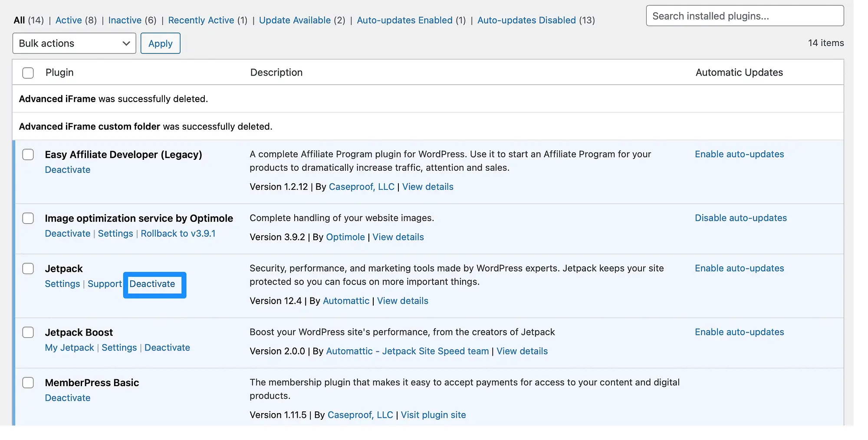Click the Jetpack Boost plugin title

tap(79, 333)
